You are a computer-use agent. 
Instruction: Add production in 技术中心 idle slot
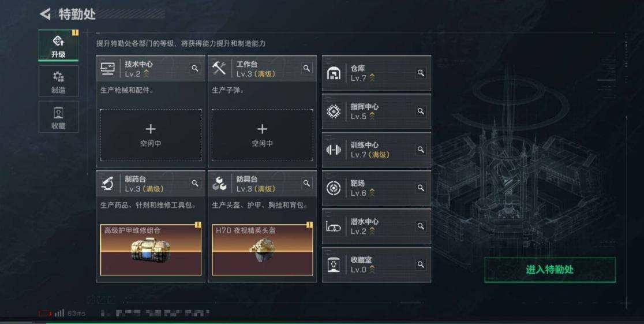(x=151, y=135)
